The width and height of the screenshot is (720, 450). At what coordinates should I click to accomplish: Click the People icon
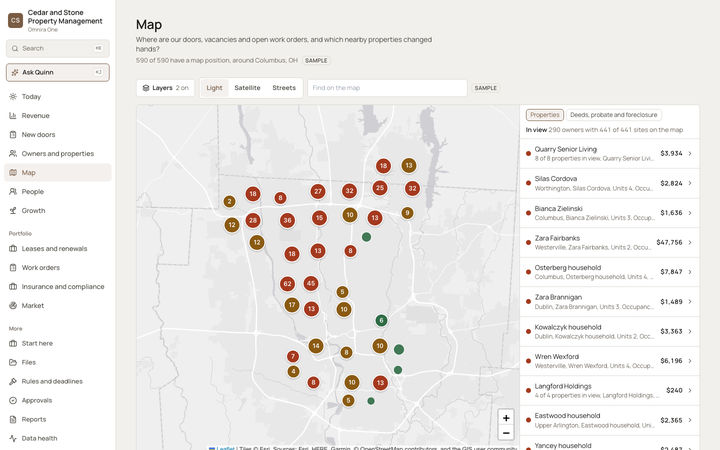(x=13, y=191)
